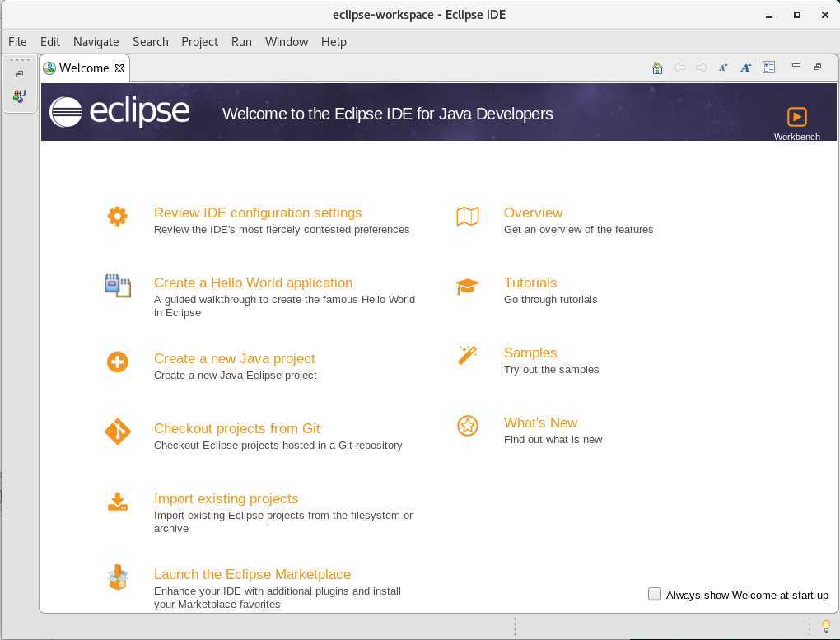Maximize the Eclipse IDE window
The width and height of the screenshot is (840, 640).
pyautogui.click(x=797, y=15)
